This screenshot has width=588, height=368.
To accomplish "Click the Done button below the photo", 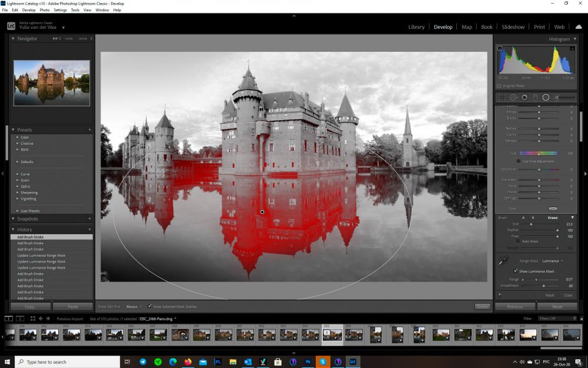I will pyautogui.click(x=482, y=307).
